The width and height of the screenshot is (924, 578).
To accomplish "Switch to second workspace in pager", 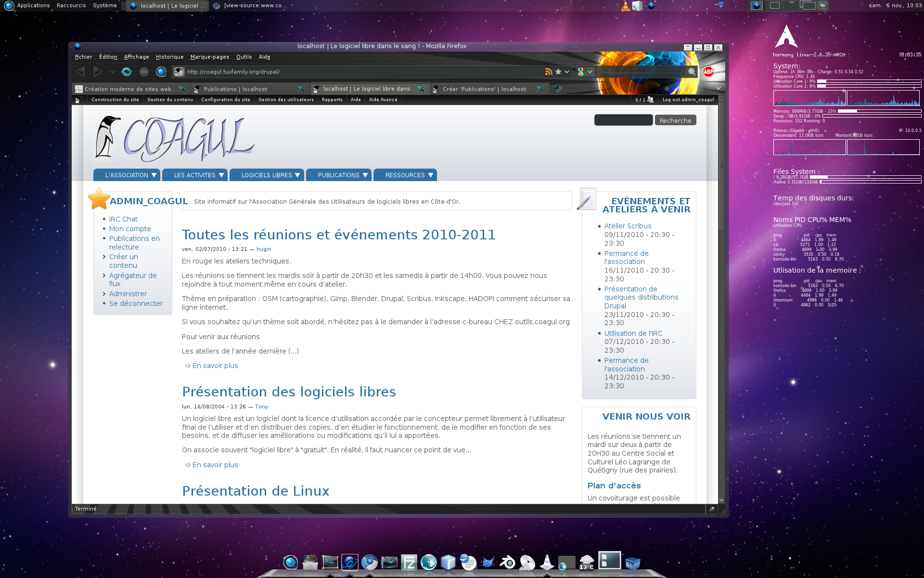I will [775, 6].
